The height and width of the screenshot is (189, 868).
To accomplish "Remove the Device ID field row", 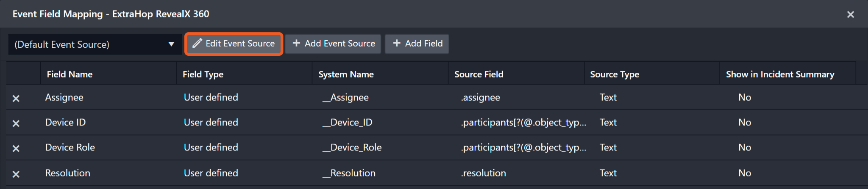I will [x=16, y=123].
